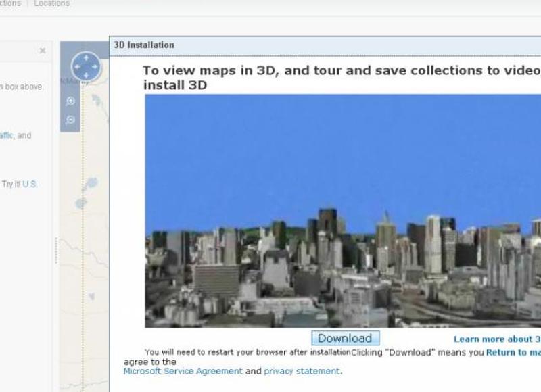Click the U.S. link in side panel
The width and height of the screenshot is (541, 392).
point(29,184)
